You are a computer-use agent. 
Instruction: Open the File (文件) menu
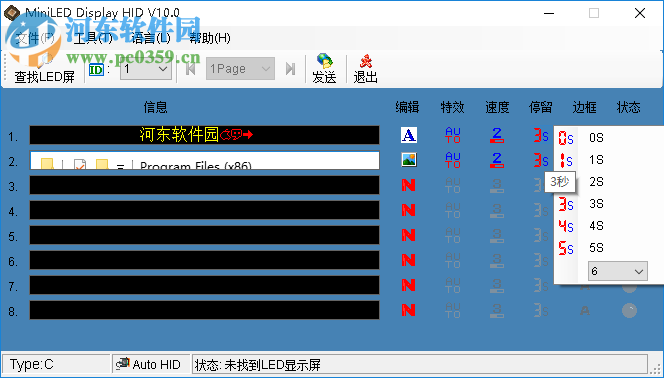pos(35,38)
